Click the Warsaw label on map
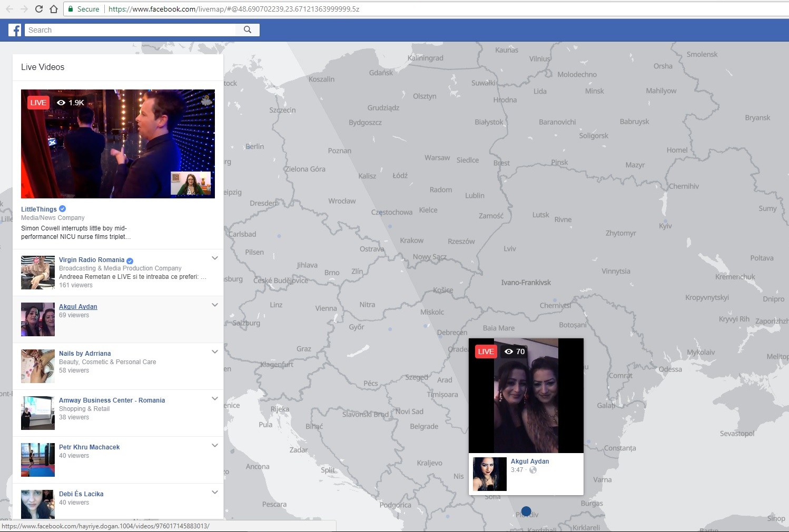 (437, 158)
